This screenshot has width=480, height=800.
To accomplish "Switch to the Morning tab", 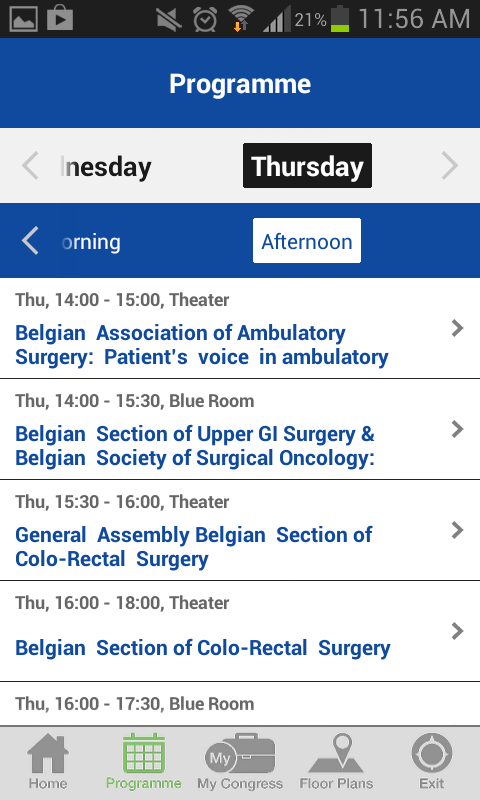I will pyautogui.click(x=91, y=242).
